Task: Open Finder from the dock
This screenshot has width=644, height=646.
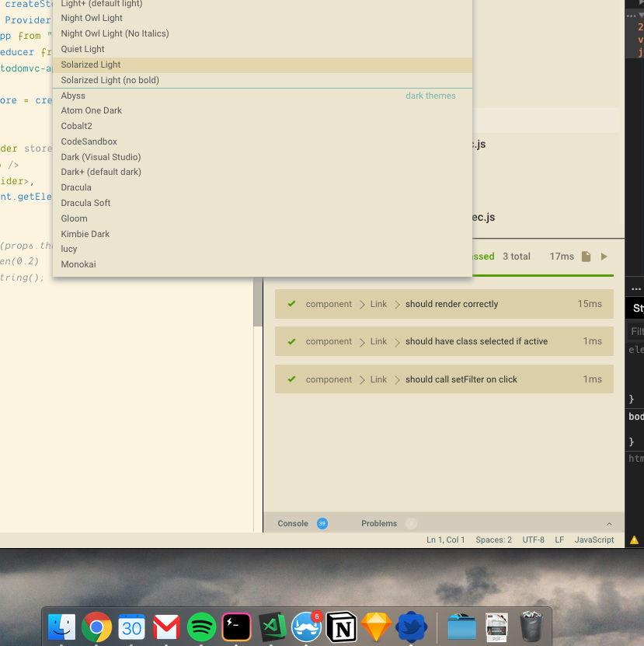Action: [62, 627]
